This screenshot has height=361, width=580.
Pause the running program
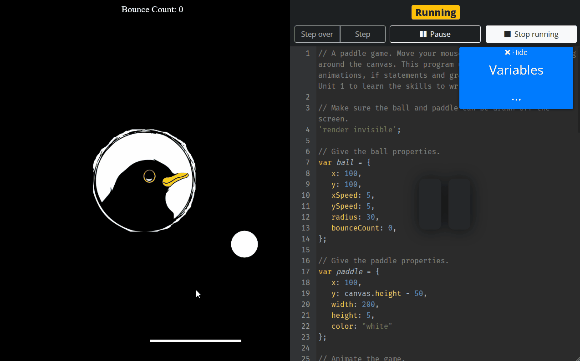[x=435, y=34]
